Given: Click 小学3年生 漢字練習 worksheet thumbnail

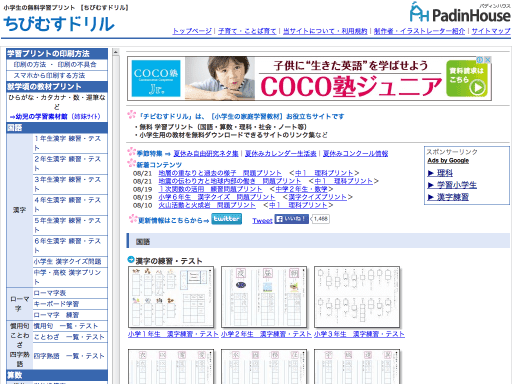Looking at the screenshot, I should tap(357, 297).
